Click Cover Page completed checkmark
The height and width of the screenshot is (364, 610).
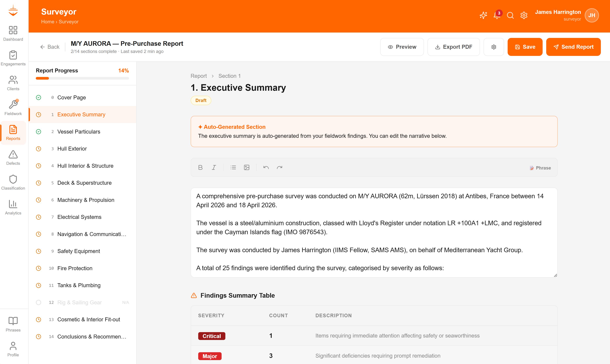click(39, 98)
